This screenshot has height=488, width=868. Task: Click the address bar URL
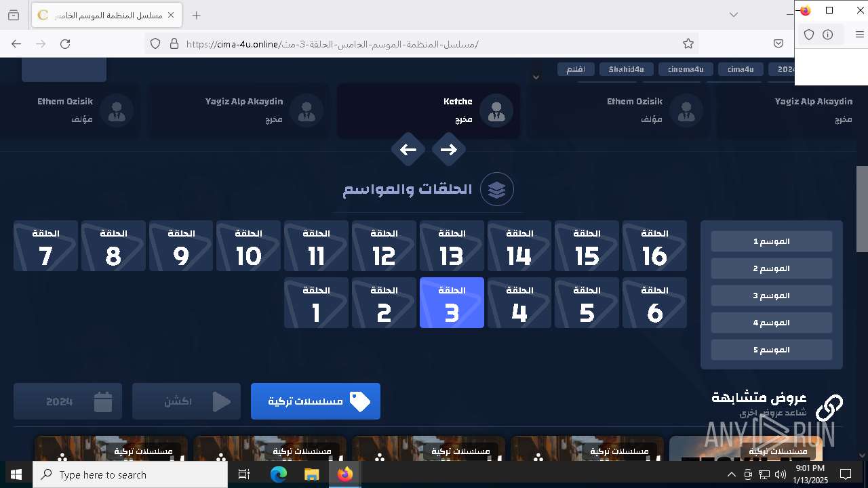click(x=332, y=44)
